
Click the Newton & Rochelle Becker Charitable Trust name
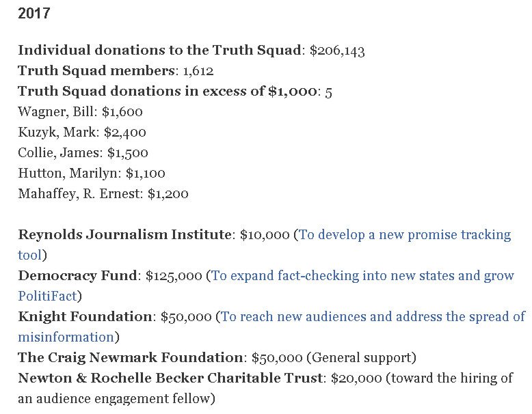[x=171, y=378]
